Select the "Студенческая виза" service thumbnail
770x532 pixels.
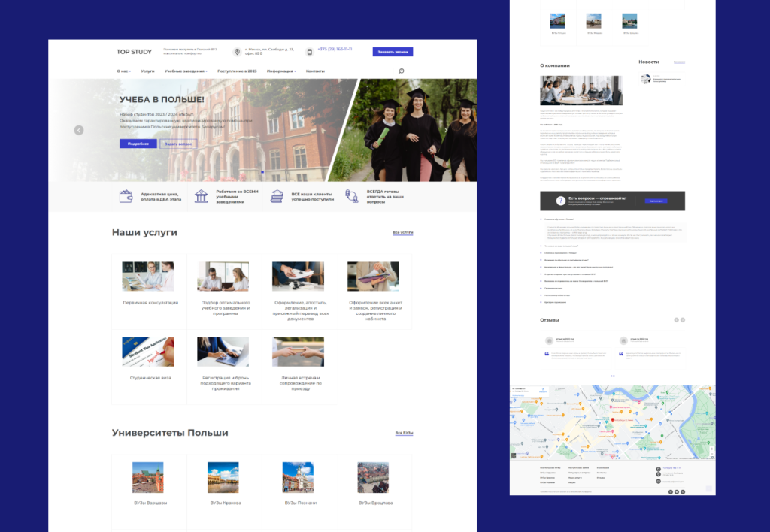[148, 352]
